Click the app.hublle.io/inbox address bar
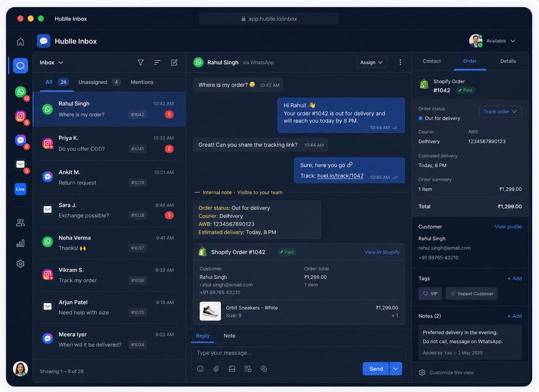Screen dimensions: 539x392 [x=269, y=19]
